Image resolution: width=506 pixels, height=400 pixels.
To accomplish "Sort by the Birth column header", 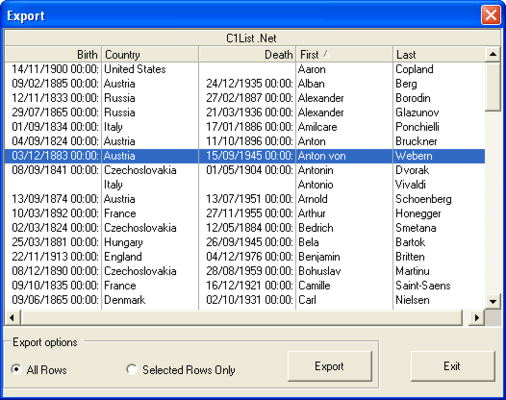I will click(x=53, y=54).
